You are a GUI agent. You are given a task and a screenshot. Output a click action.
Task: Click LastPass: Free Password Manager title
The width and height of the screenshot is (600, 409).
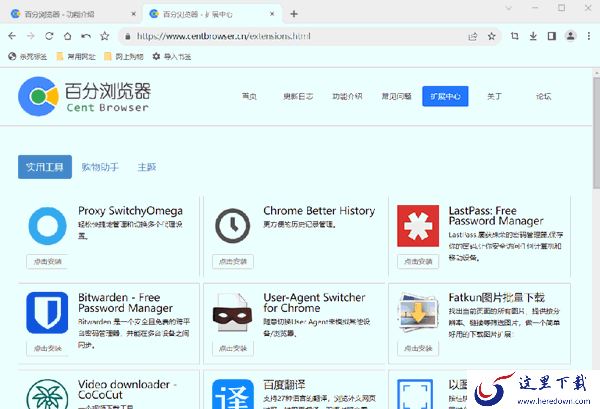[x=496, y=216]
